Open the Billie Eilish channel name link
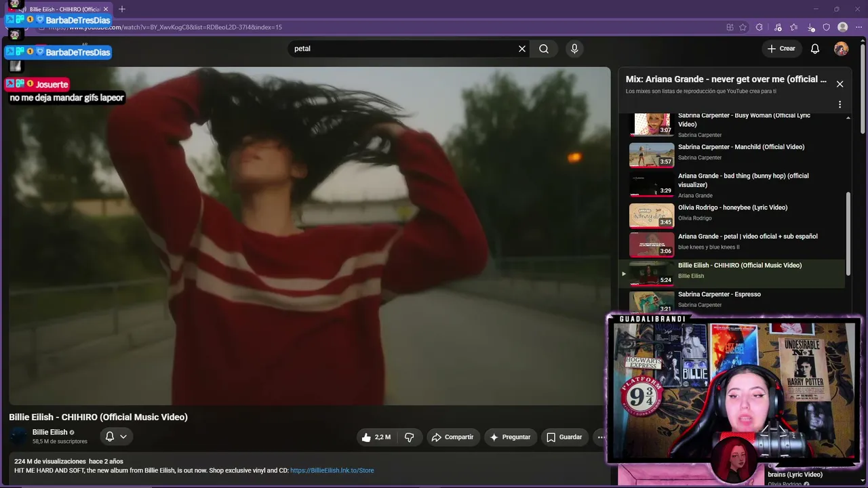Viewport: 868px width, 488px height. click(x=50, y=432)
